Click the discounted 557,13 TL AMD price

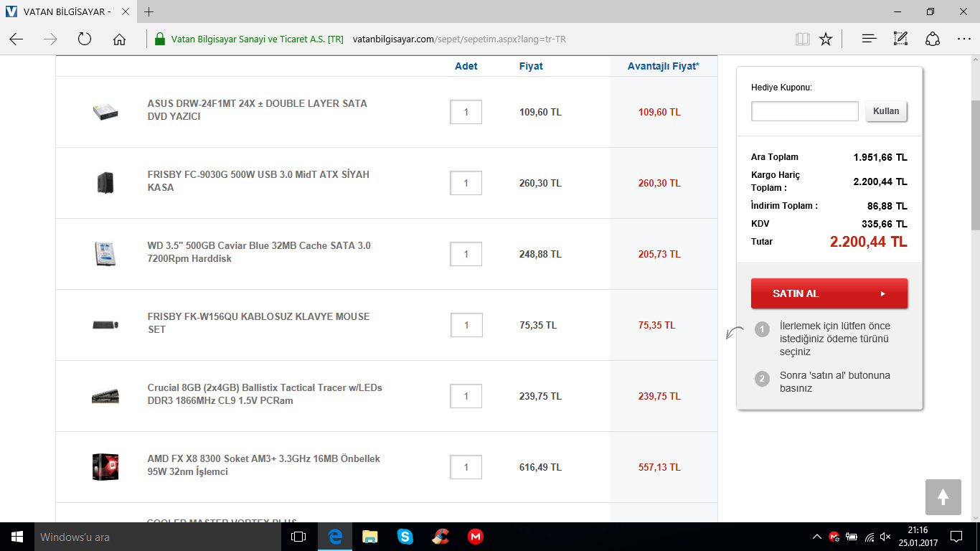point(659,467)
